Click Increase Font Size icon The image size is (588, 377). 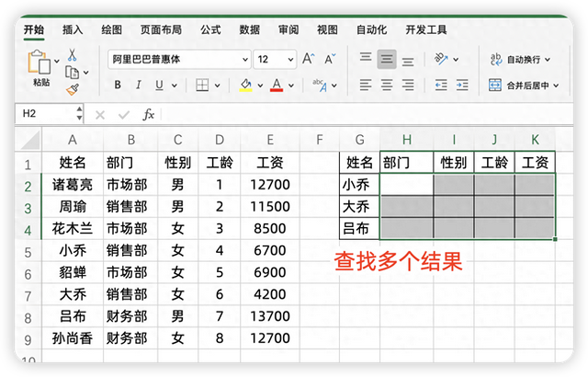(309, 59)
